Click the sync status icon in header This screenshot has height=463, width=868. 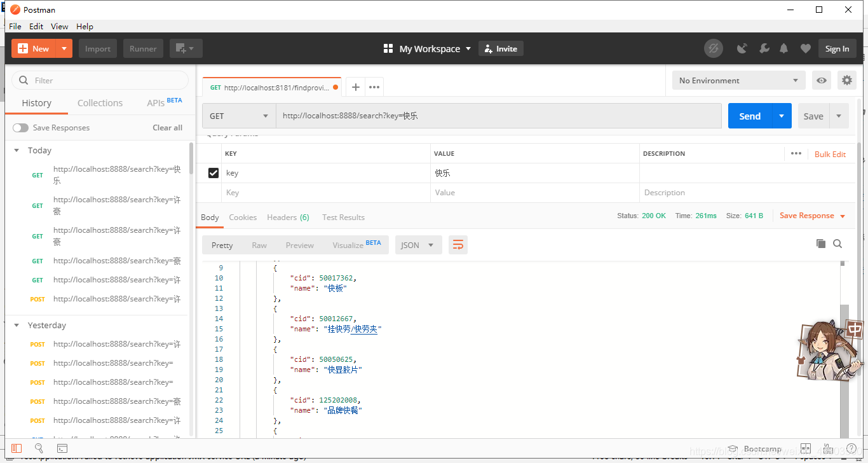(714, 48)
